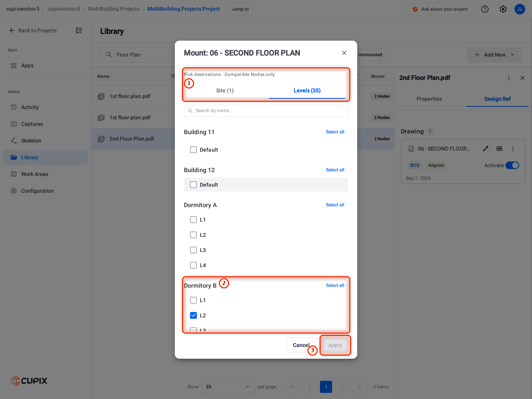Click the Cancel button
Viewport: 532px width, 399px height.
301,345
